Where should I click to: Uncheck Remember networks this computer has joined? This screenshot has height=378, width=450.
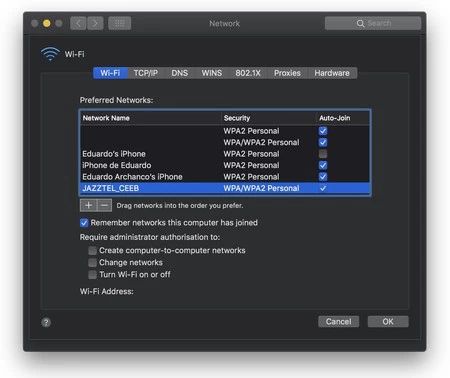tap(84, 223)
